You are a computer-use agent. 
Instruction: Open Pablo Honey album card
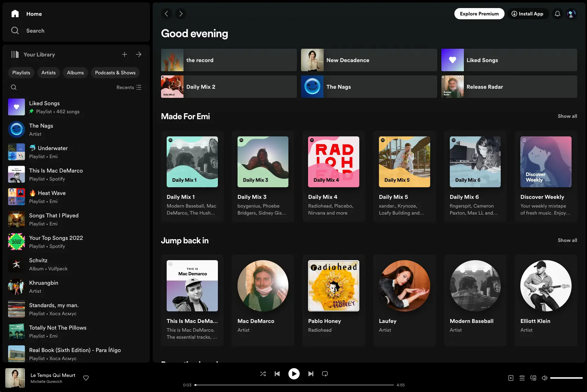(334, 300)
